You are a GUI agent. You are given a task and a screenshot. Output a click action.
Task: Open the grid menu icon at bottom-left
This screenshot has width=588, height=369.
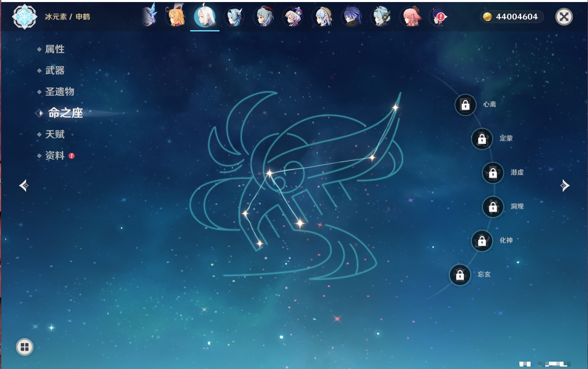point(24,347)
